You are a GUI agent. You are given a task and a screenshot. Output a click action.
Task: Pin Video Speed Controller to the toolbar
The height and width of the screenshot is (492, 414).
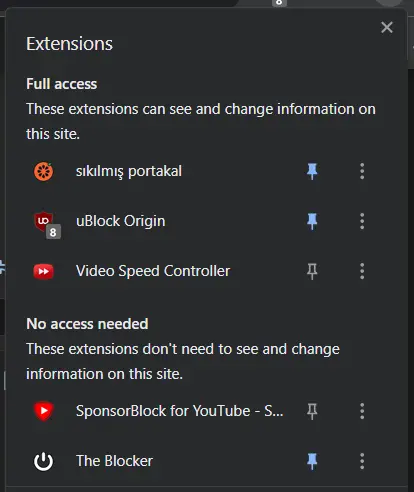pos(312,271)
